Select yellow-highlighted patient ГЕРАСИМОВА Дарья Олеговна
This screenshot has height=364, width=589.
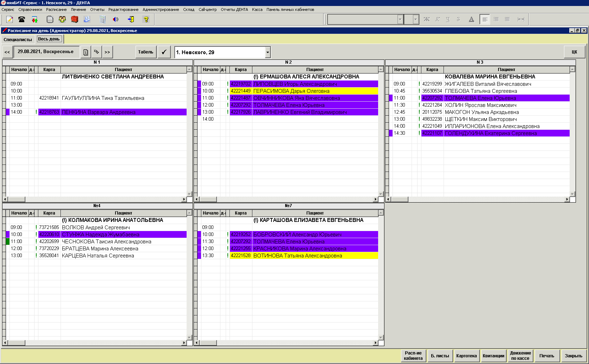[291, 91]
